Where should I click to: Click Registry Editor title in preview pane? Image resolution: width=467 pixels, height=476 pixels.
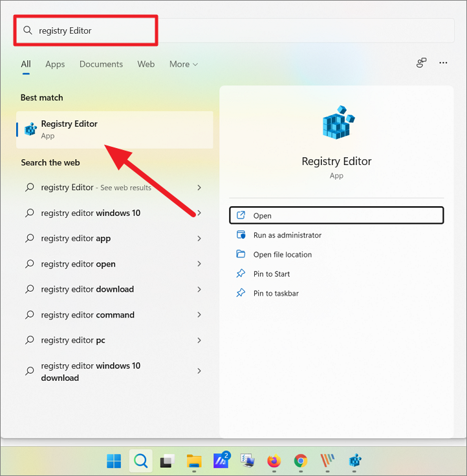coord(336,161)
